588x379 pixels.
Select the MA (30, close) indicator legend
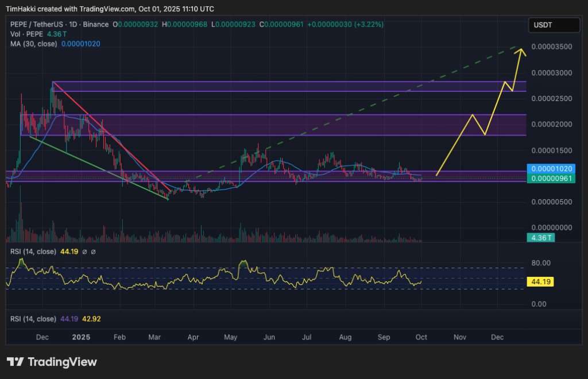pos(33,43)
